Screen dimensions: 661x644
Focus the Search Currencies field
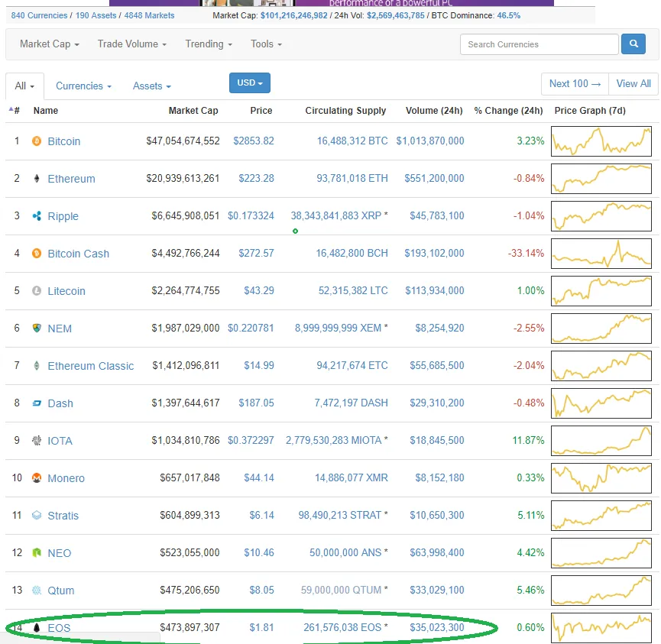point(539,44)
